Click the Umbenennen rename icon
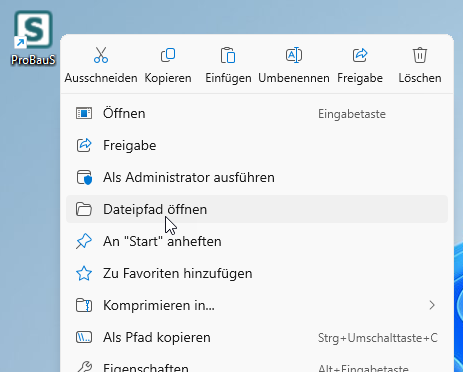The width and height of the screenshot is (463, 372). (294, 55)
